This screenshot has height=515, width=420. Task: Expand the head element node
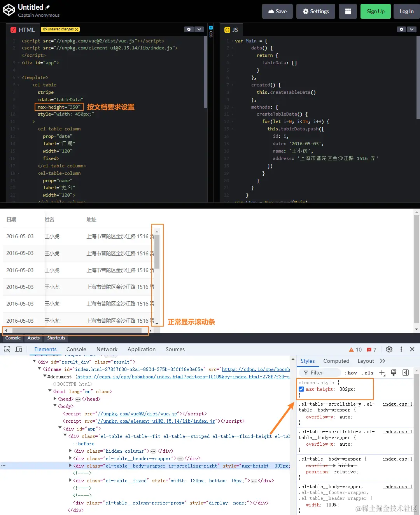55,399
